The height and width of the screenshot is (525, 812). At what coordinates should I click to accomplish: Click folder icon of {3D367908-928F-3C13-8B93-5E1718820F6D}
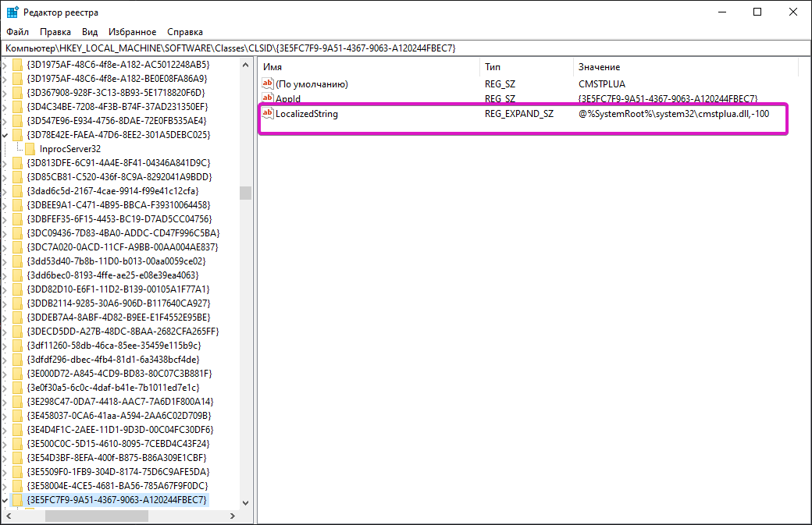pyautogui.click(x=18, y=93)
